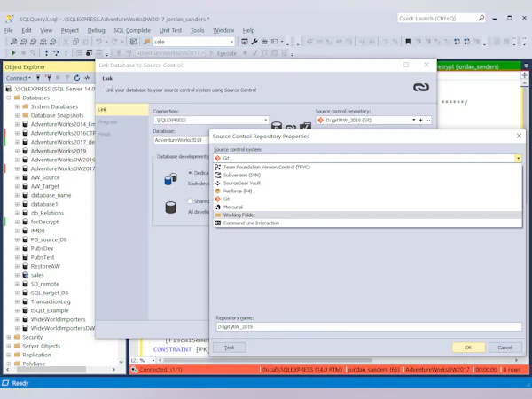Open the Toolbox icon in the toolbar
The height and width of the screenshot is (399, 532).
pyautogui.click(x=264, y=42)
